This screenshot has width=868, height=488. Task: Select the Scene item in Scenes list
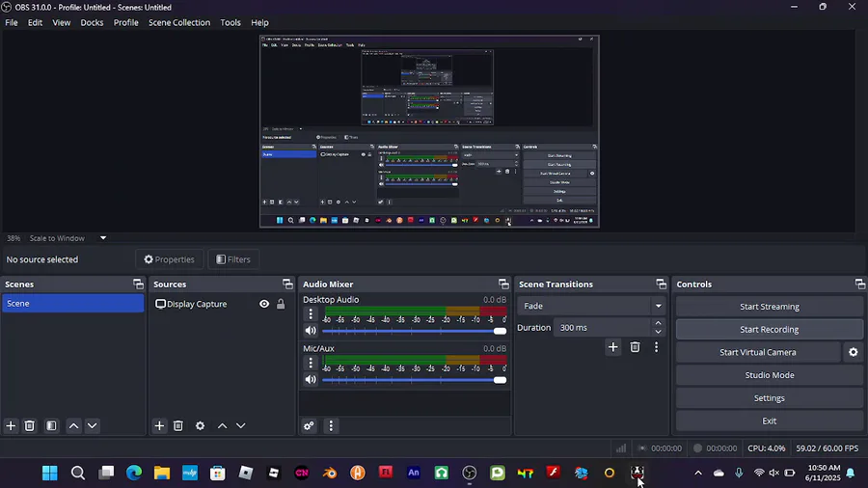pos(72,303)
